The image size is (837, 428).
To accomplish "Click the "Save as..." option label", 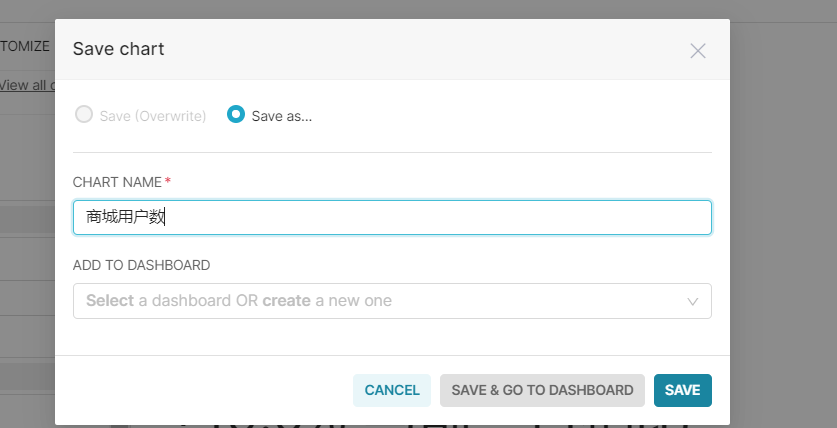I will coord(281,116).
